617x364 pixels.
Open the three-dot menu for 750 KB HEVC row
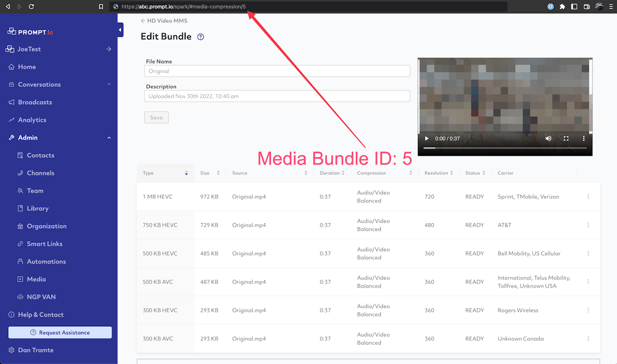588,225
